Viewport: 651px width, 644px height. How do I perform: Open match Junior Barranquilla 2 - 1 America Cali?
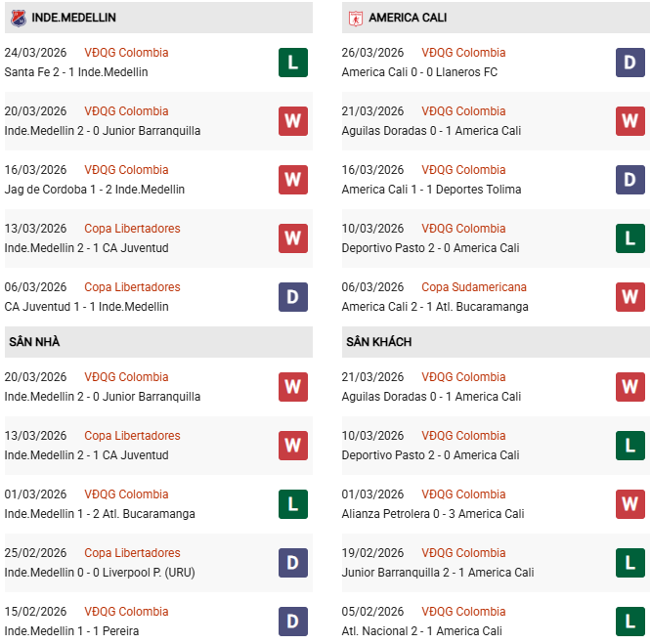tap(438, 573)
